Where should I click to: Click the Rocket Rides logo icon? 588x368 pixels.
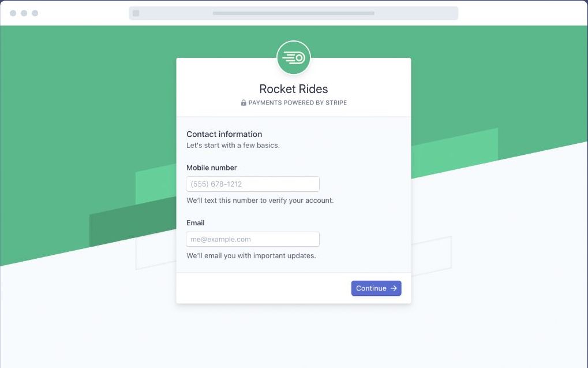point(294,58)
